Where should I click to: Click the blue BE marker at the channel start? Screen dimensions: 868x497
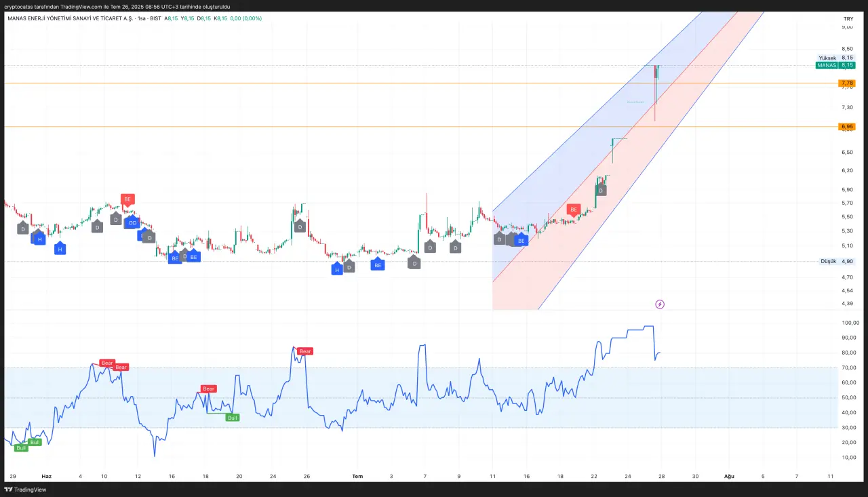click(x=521, y=240)
